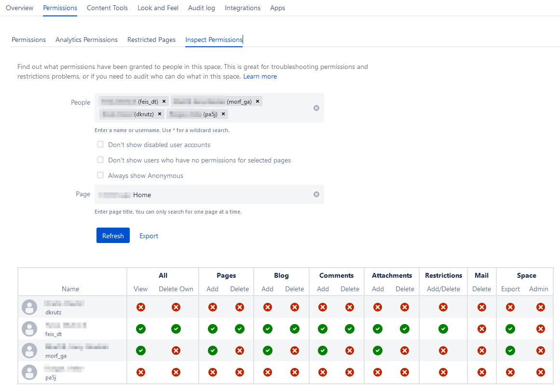Open Look and Feel tab
This screenshot has width=560, height=392.
click(x=158, y=8)
